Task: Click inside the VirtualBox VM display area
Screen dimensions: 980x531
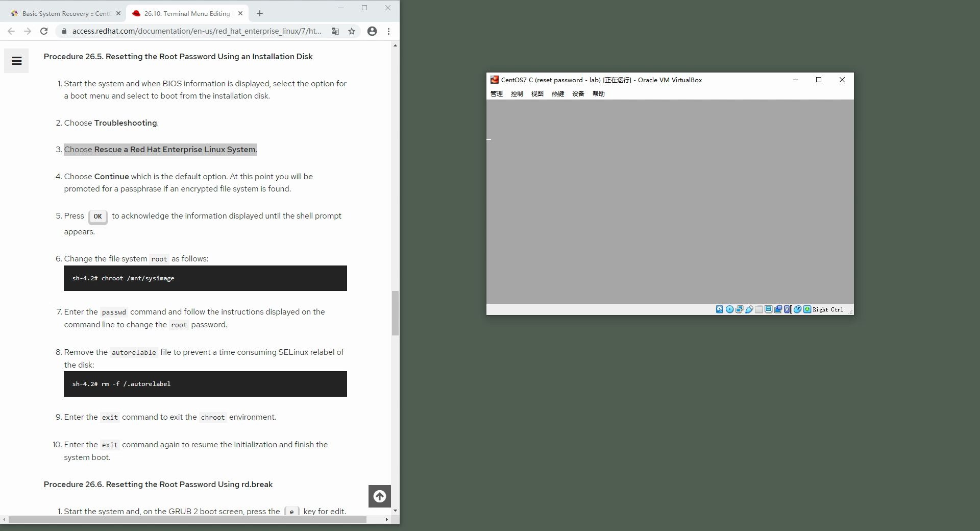Action: point(670,202)
